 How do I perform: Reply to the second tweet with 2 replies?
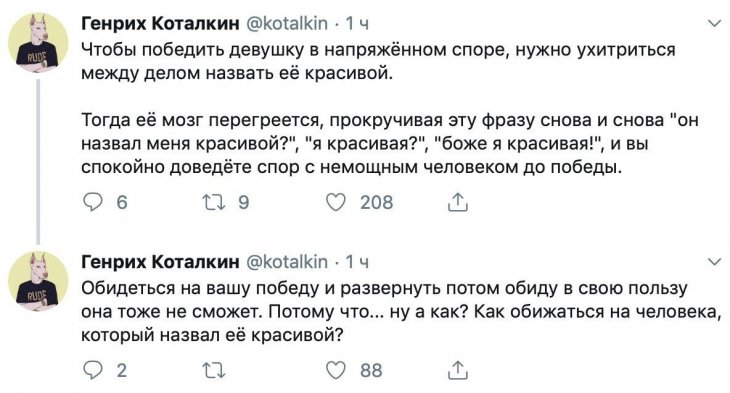coord(92,370)
